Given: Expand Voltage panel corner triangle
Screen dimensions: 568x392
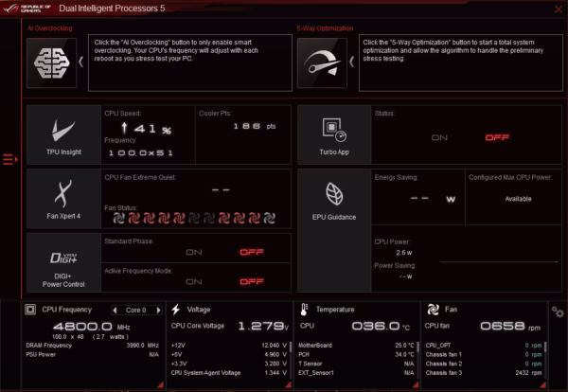Looking at the screenshot, I should 288,384.
